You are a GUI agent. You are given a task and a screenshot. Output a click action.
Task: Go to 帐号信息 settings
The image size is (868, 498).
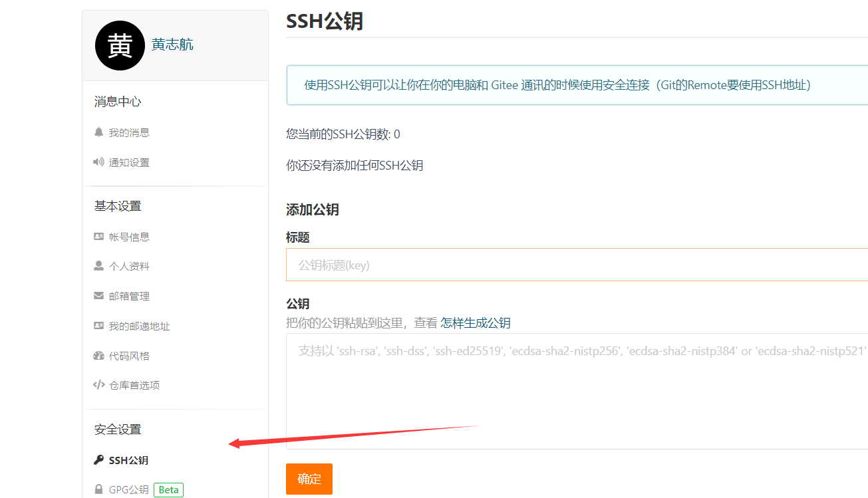pyautogui.click(x=129, y=237)
